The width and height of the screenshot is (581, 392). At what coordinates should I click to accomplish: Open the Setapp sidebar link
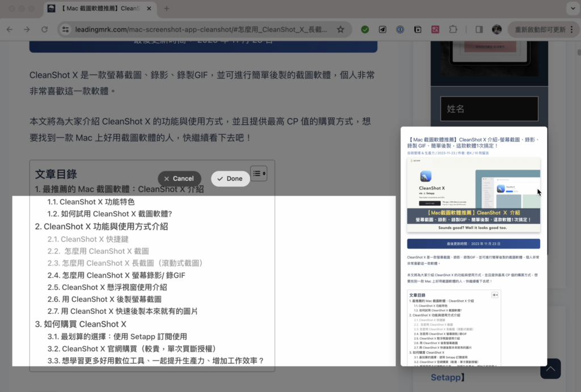click(x=448, y=378)
